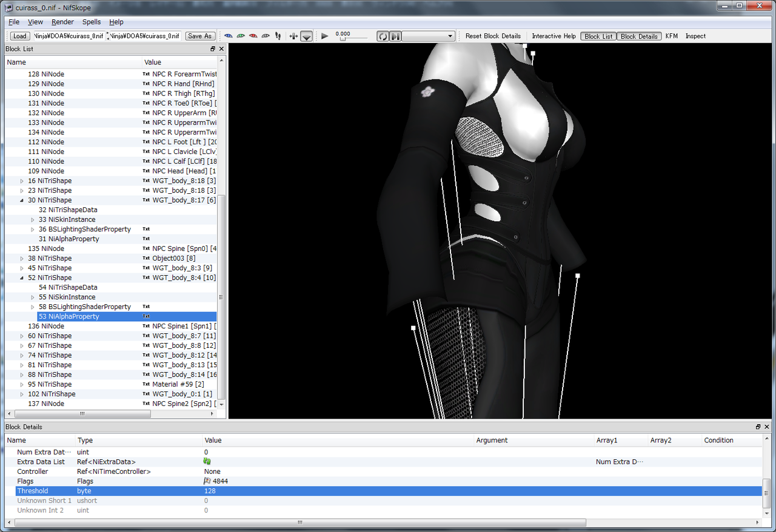Click the blue eye Top view icon
This screenshot has height=532, width=776.
tap(229, 36)
